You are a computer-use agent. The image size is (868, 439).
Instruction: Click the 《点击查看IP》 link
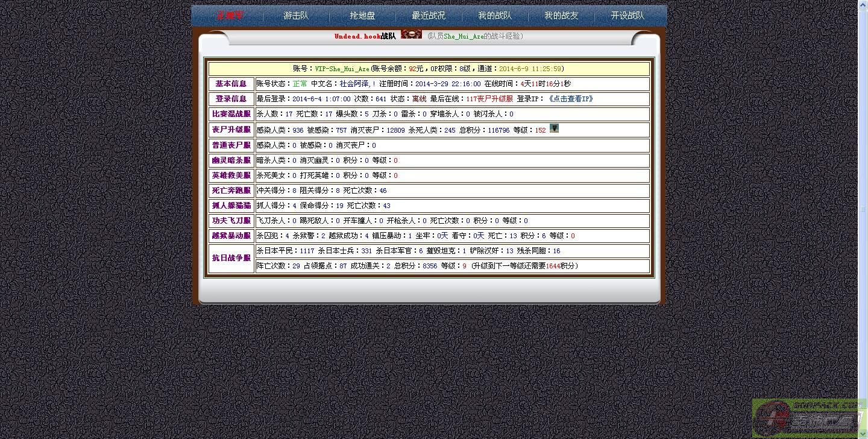tap(570, 99)
